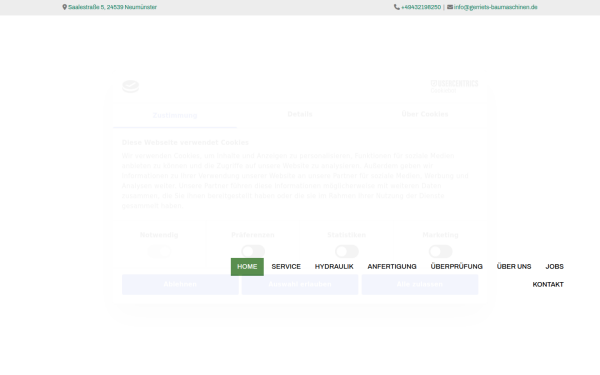Click the Marketing category label
Screen dimensions: 600x375
pyautogui.click(x=440, y=235)
